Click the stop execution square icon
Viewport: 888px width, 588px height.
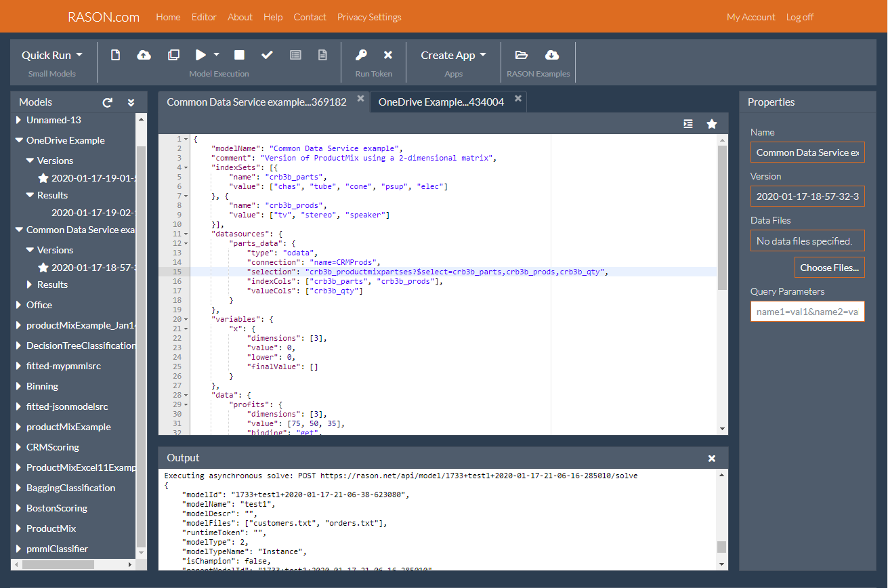pyautogui.click(x=239, y=55)
